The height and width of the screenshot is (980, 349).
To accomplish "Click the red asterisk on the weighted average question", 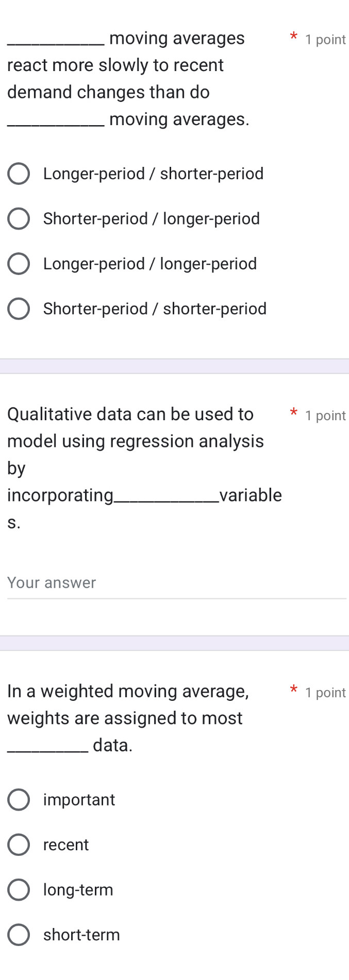I will pos(293,690).
